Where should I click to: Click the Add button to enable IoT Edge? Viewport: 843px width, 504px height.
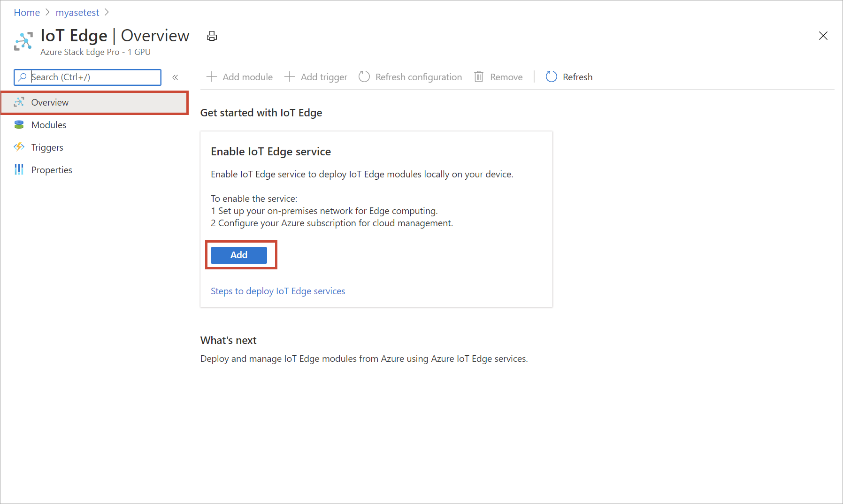click(239, 255)
